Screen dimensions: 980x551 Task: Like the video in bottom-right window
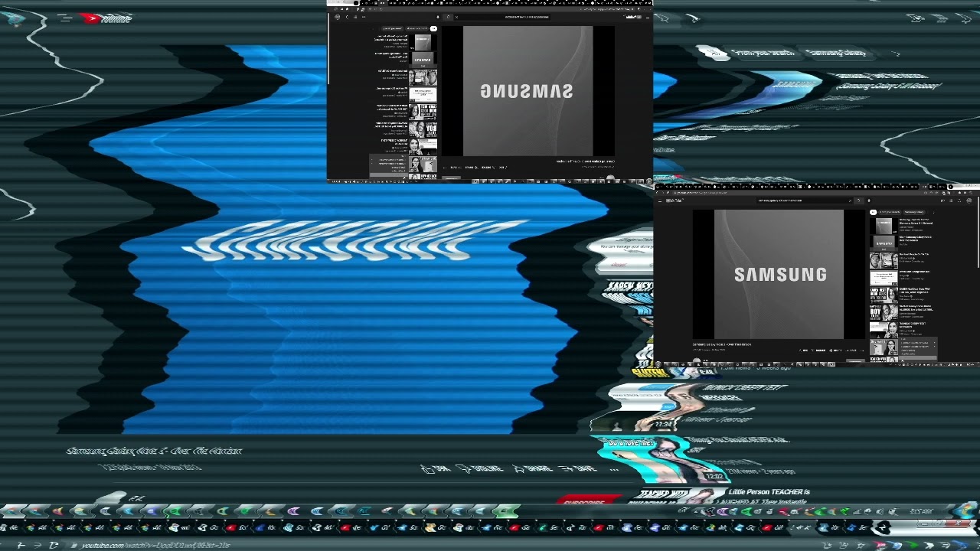tap(804, 350)
